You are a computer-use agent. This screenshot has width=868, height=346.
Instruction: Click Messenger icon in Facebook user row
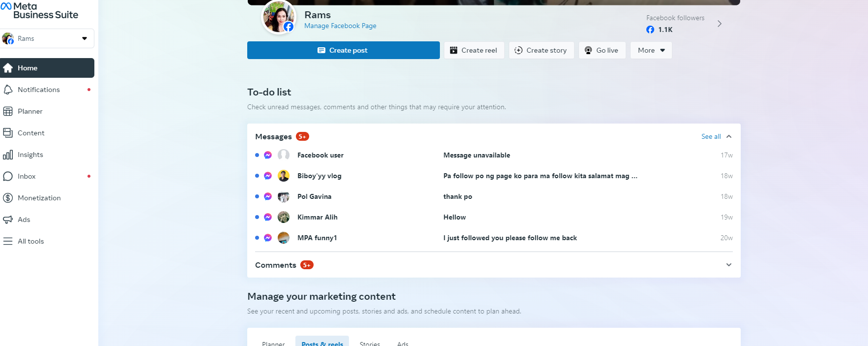tap(268, 155)
